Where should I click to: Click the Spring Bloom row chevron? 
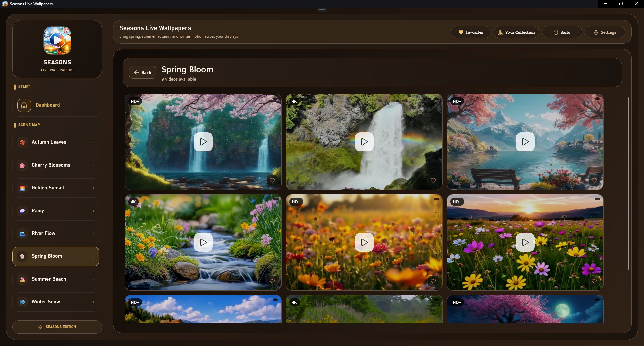(93, 256)
